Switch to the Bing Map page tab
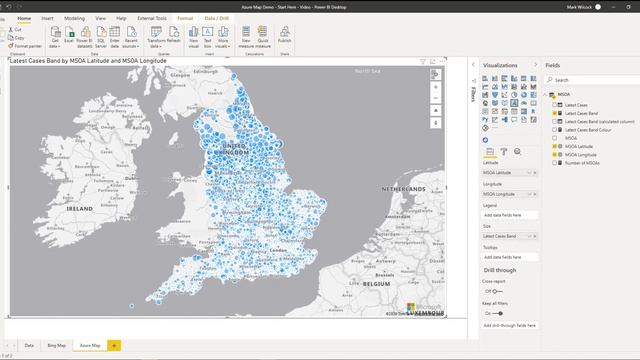Image resolution: width=640 pixels, height=360 pixels. pos(56,345)
